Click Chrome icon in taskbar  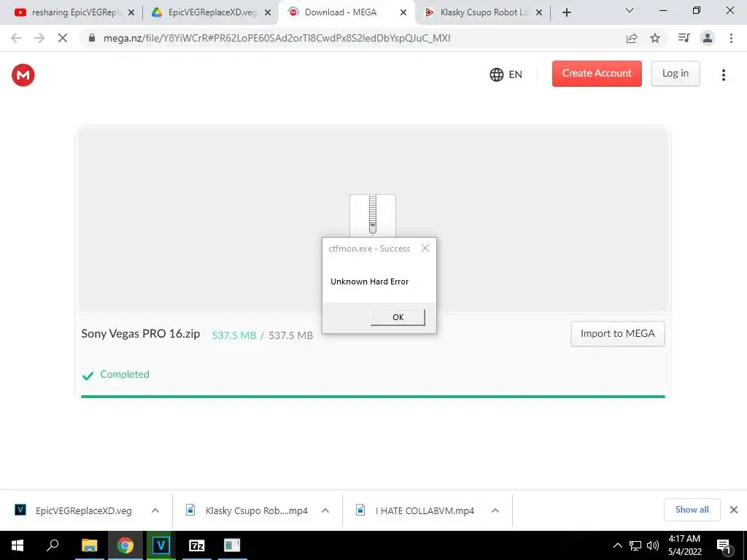[x=125, y=545]
